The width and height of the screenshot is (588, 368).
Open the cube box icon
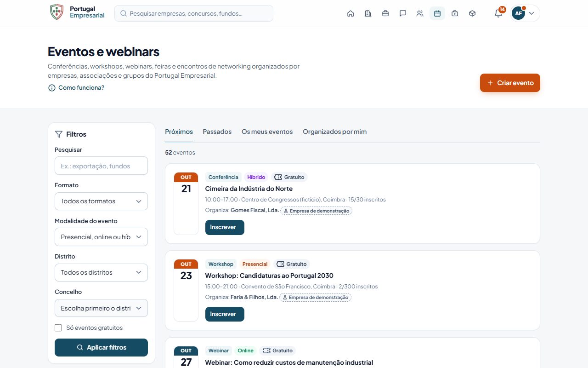[472, 13]
